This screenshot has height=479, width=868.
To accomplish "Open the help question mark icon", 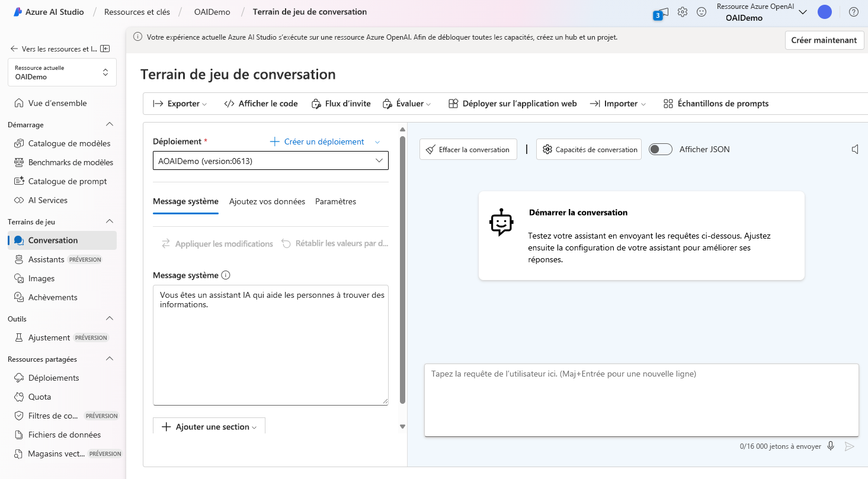I will pos(854,12).
